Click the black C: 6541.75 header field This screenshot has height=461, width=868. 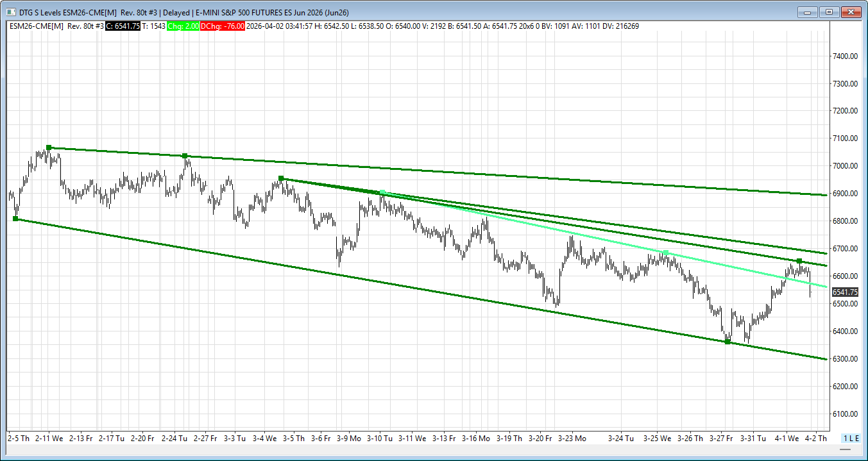122,26
